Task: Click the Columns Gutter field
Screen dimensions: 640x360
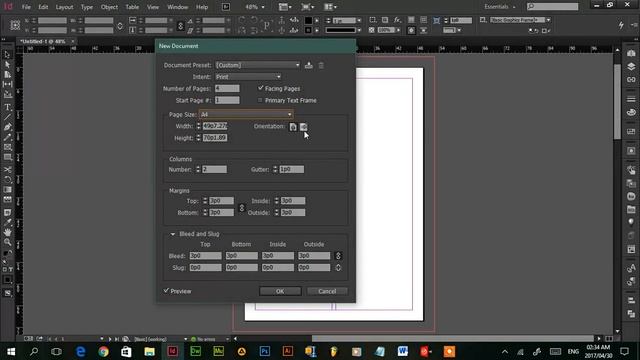Action: [x=292, y=169]
